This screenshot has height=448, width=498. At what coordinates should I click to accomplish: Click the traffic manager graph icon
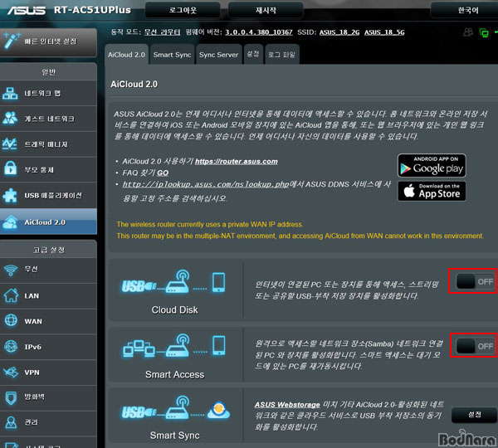coord(10,144)
